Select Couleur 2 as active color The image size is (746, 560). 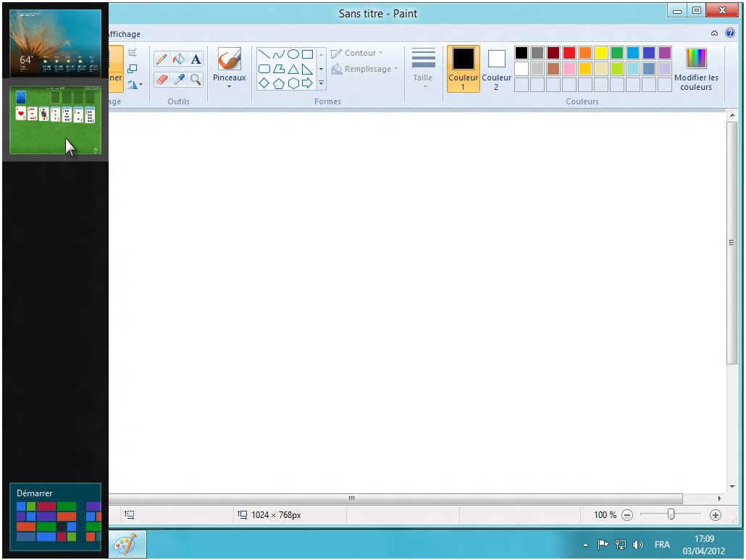click(496, 69)
